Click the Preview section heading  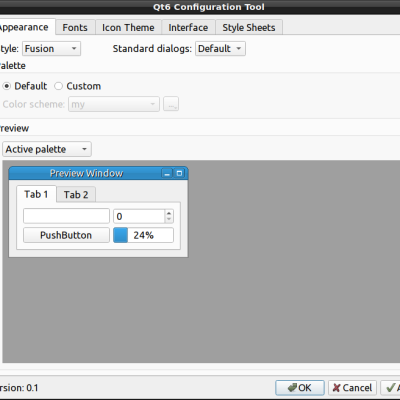[x=14, y=128]
